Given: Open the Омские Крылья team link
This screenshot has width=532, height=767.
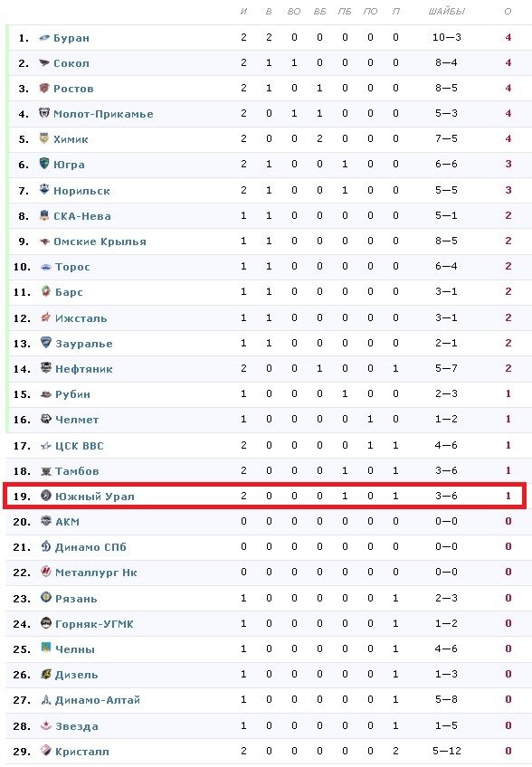Looking at the screenshot, I should coord(100,241).
